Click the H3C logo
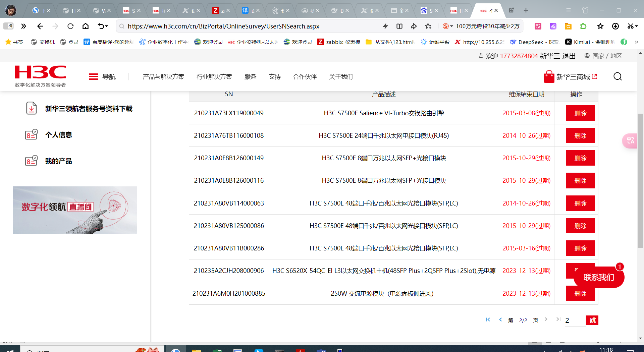The image size is (644, 352). pyautogui.click(x=41, y=76)
